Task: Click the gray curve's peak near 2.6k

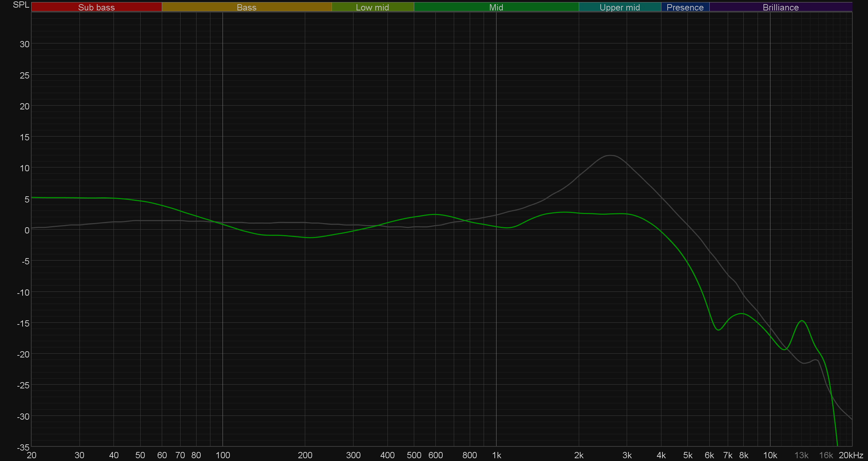Action: [610, 155]
